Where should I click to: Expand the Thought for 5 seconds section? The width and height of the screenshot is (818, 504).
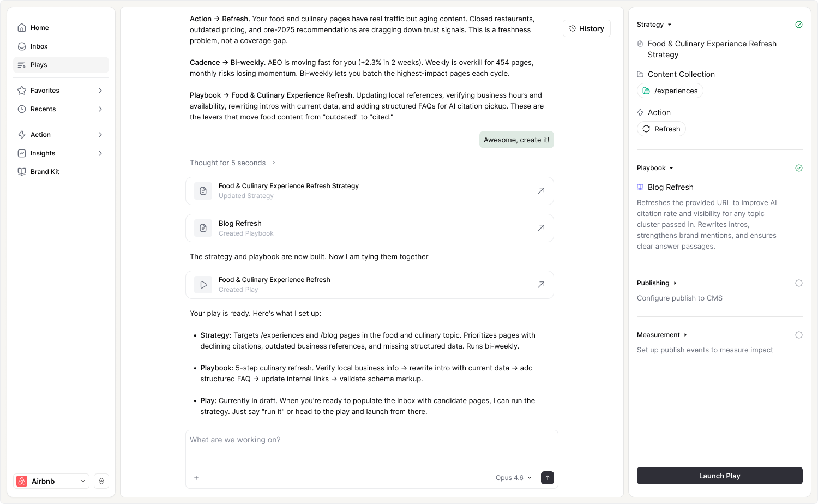pos(233,163)
